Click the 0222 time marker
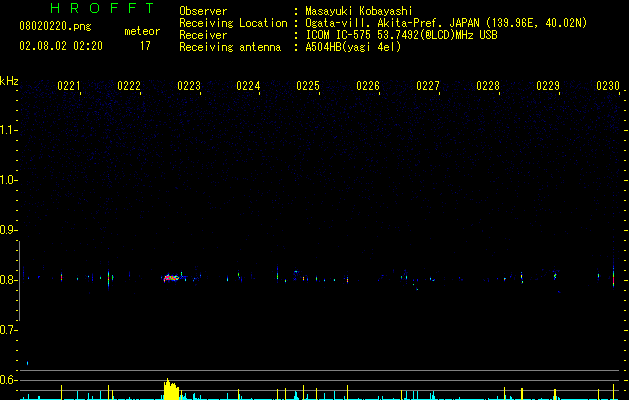629x400 pixels. [129, 86]
